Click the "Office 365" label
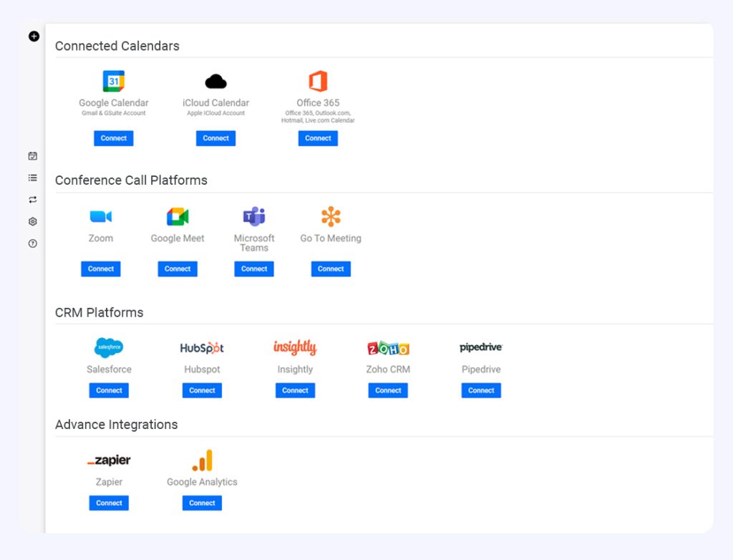Viewport: 733px width, 560px height. 318,102
